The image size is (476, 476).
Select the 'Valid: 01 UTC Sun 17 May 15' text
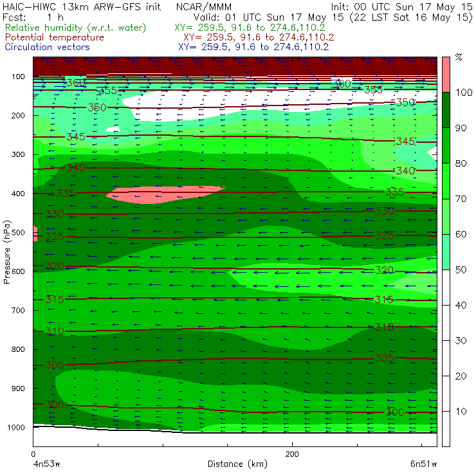(x=270, y=17)
